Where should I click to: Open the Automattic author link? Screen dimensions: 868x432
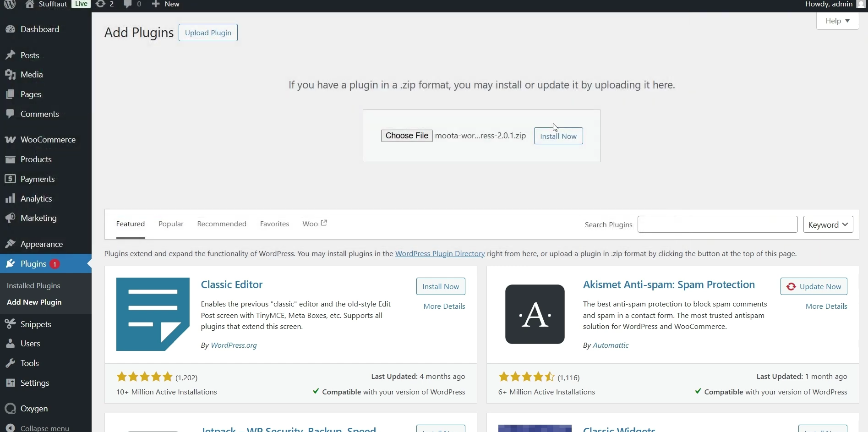[611, 345]
